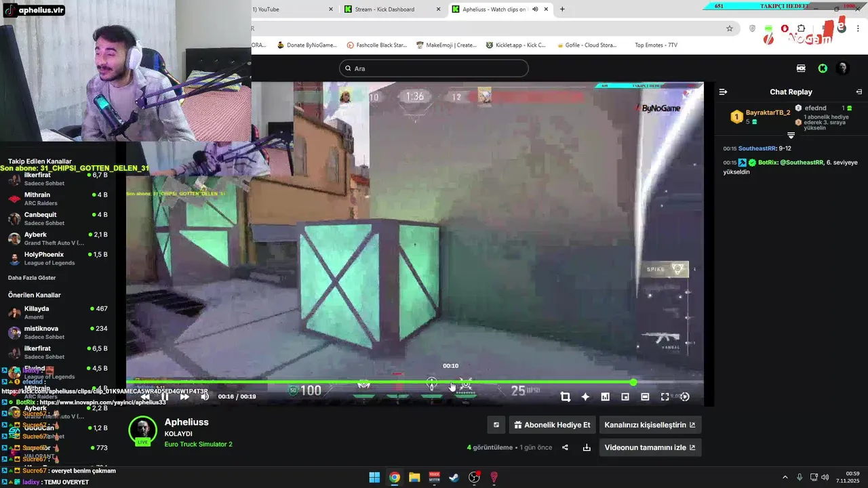This screenshot has height=488, width=868.
Task: Open Apheliuss channel avatar with LIVE badge
Action: click(x=142, y=431)
